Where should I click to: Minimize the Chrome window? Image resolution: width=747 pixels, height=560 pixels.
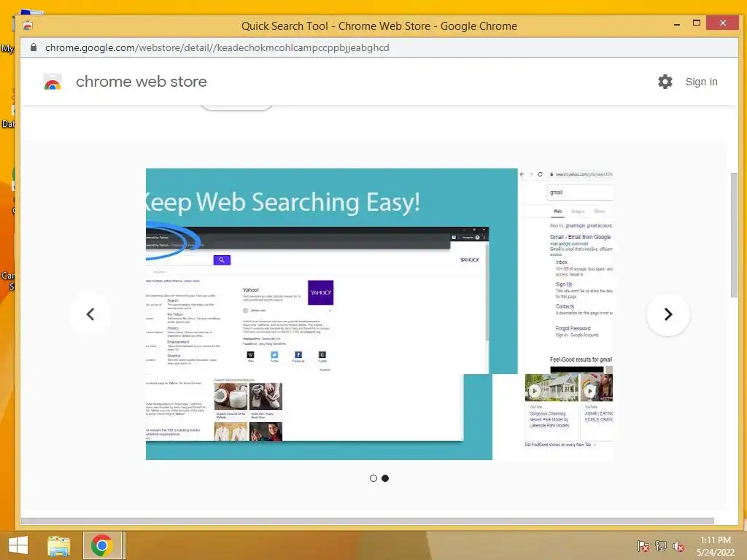(677, 24)
